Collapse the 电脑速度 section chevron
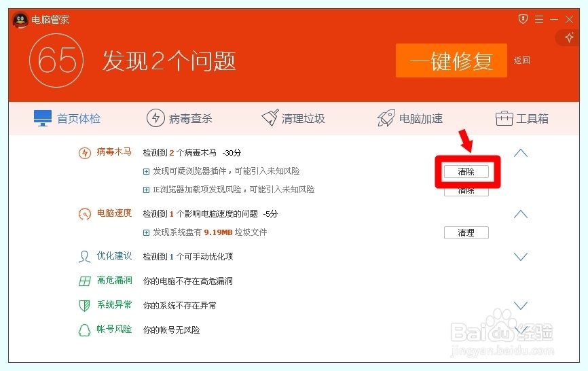 click(521, 214)
